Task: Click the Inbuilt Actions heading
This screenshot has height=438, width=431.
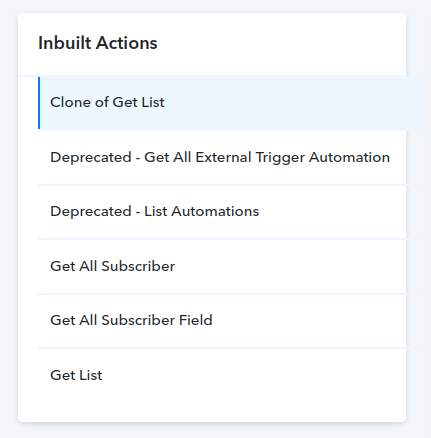Action: pyautogui.click(x=98, y=43)
